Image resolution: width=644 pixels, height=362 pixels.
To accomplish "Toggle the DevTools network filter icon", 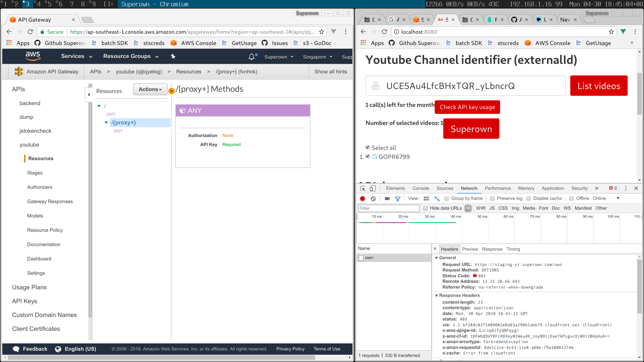I will click(397, 199).
